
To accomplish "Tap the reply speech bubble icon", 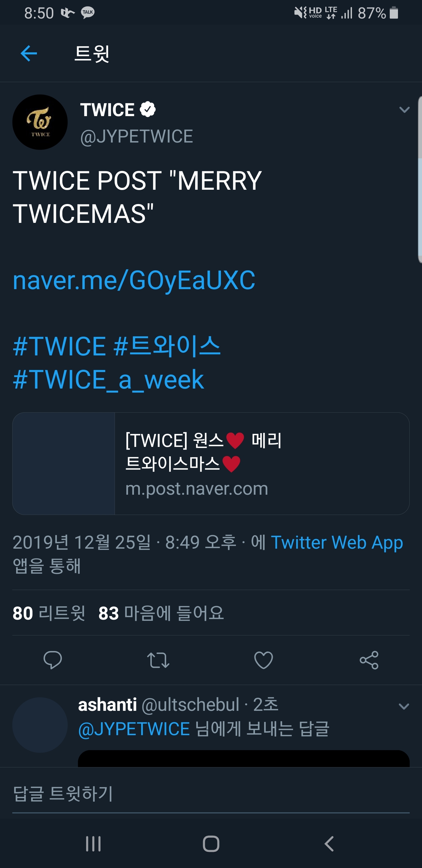I will coord(52,660).
